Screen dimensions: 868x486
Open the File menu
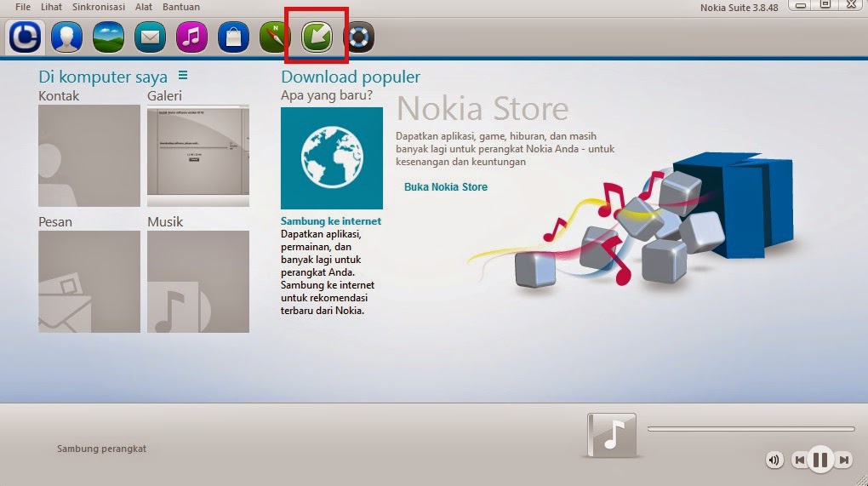coord(23,7)
